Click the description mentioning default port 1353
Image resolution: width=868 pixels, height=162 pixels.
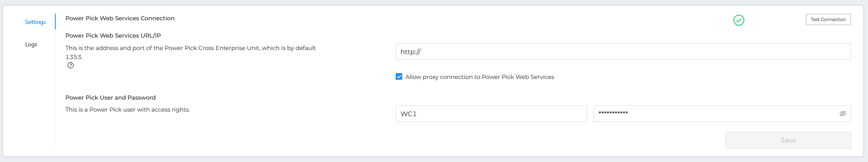coord(191,52)
